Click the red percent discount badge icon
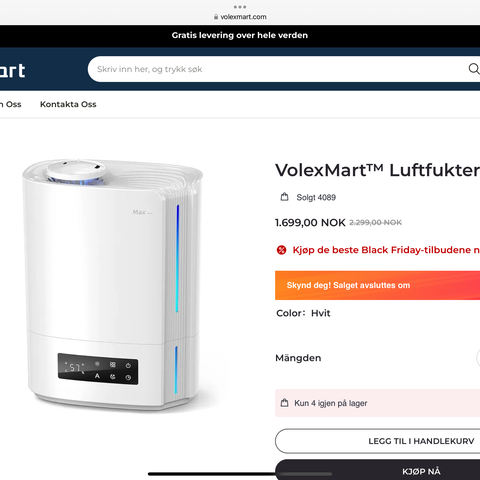This screenshot has height=480, width=480. tap(282, 250)
